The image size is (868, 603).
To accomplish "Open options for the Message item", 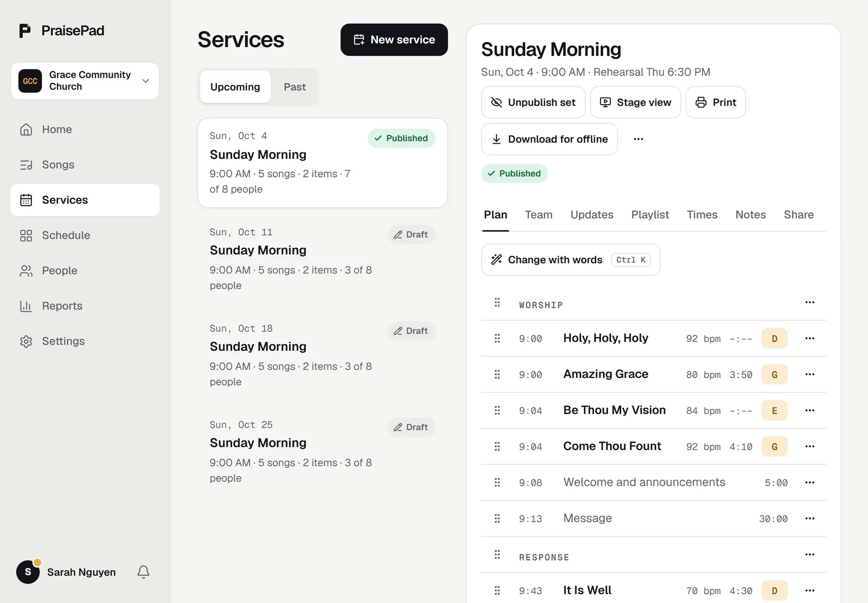I will point(810,519).
